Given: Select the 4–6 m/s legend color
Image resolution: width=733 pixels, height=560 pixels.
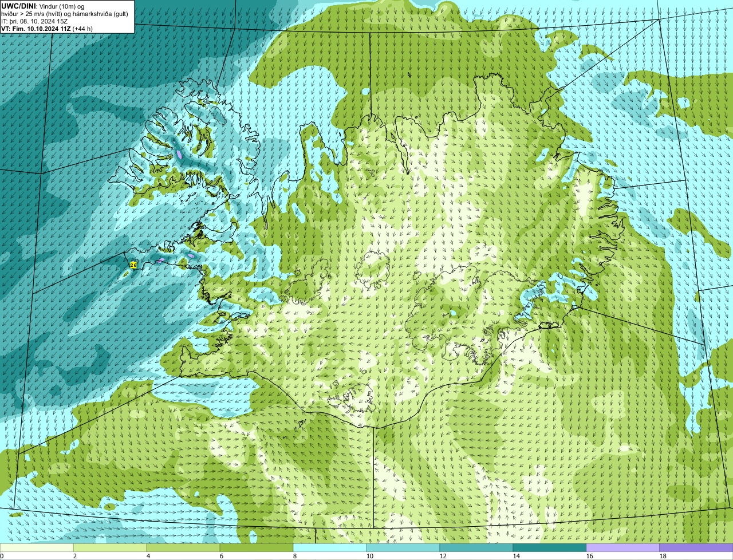Looking at the screenshot, I should (183, 547).
